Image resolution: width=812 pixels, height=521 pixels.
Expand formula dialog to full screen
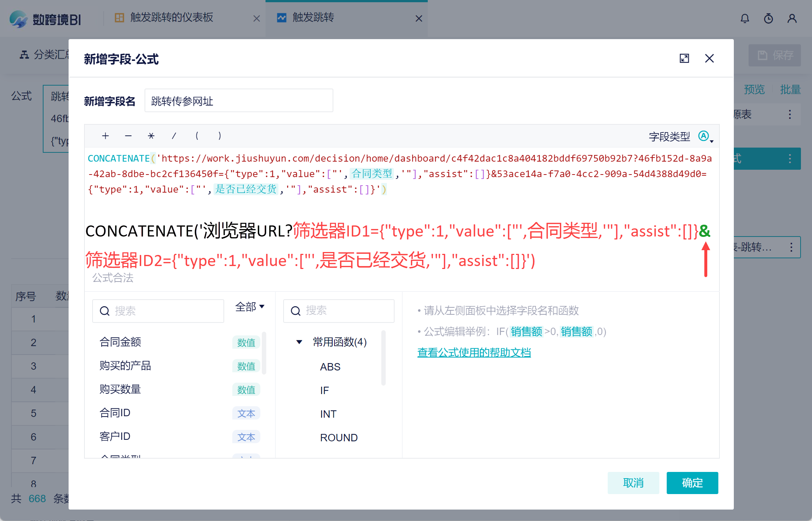pos(684,58)
